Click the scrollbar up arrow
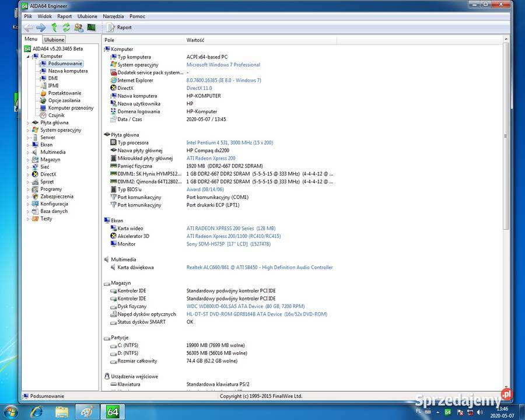 [x=506, y=40]
